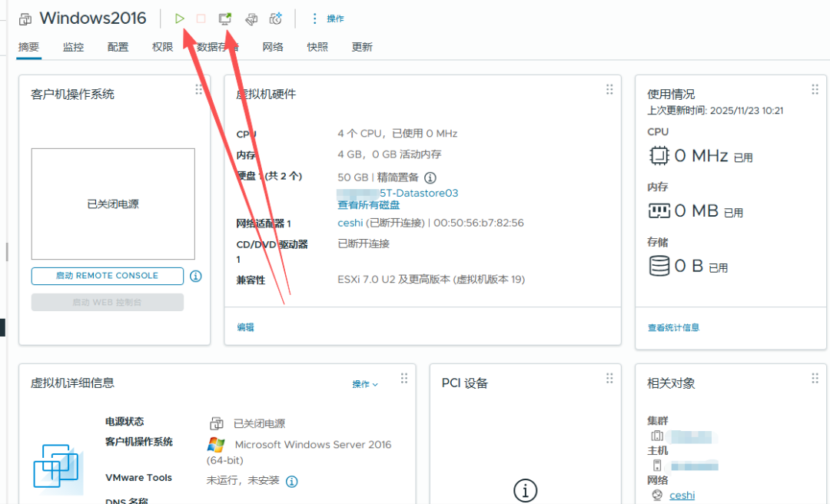Screen dimensions: 830x504
Task: Select the text '4 GB，0 GB 活动内存'
Action: click(389, 154)
